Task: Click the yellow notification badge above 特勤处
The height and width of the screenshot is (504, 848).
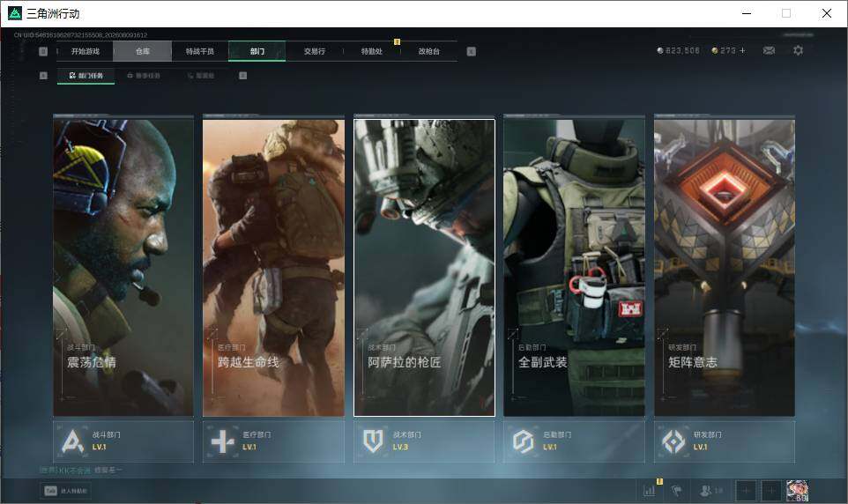Action: click(397, 41)
